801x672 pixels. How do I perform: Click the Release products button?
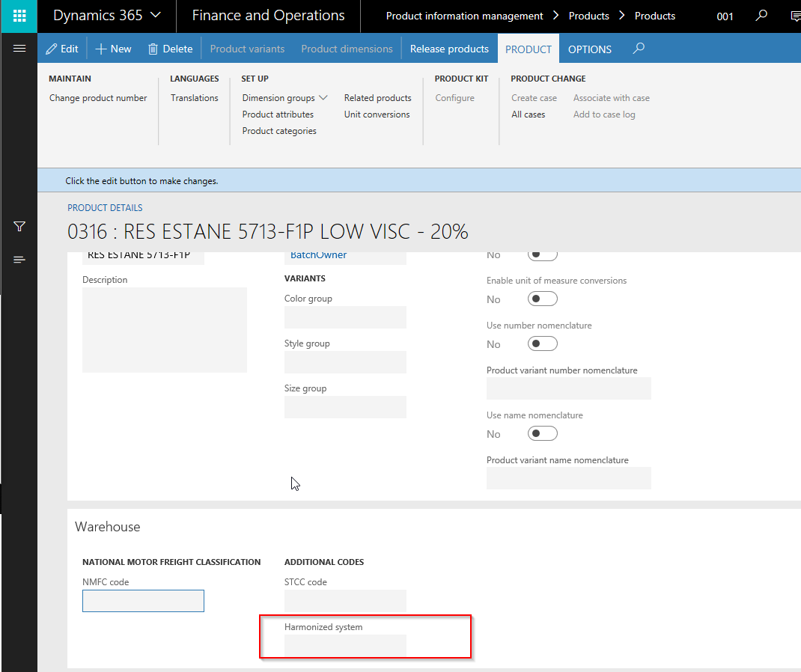449,48
